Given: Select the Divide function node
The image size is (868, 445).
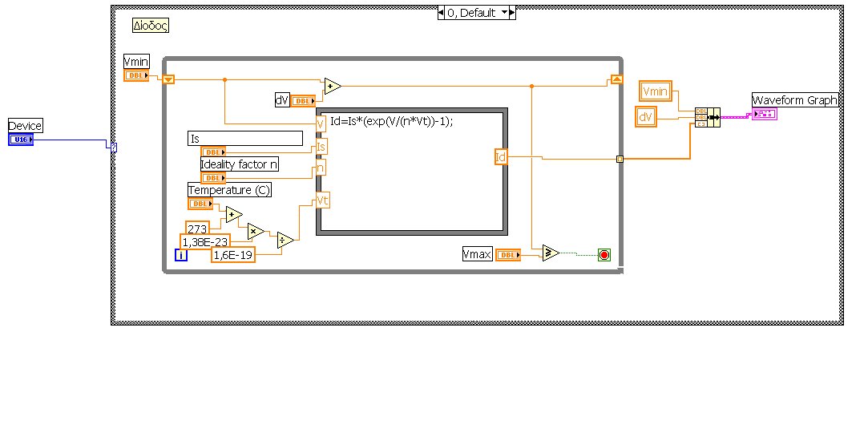Looking at the screenshot, I should pos(285,241).
